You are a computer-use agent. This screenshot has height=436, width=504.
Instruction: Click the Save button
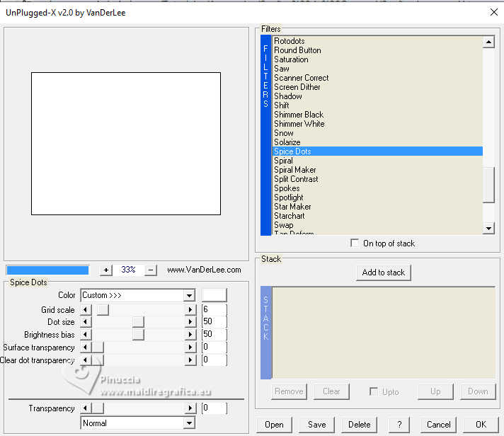point(316,425)
